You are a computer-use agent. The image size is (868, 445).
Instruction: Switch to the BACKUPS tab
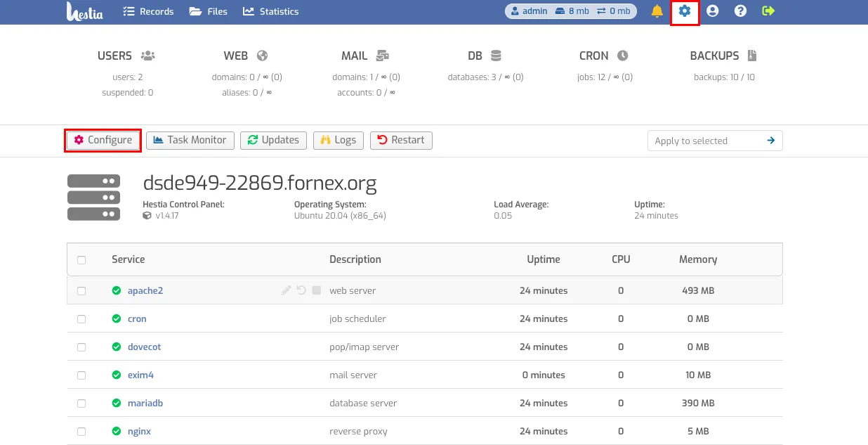(723, 56)
